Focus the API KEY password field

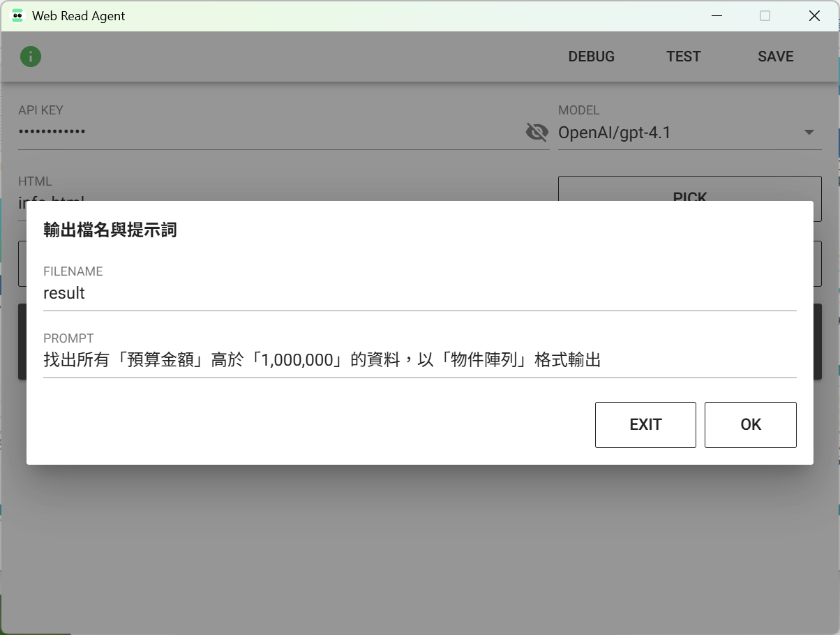point(265,132)
